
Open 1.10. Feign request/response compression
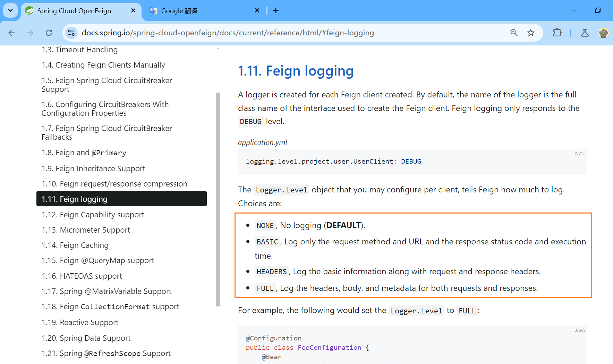114,184
